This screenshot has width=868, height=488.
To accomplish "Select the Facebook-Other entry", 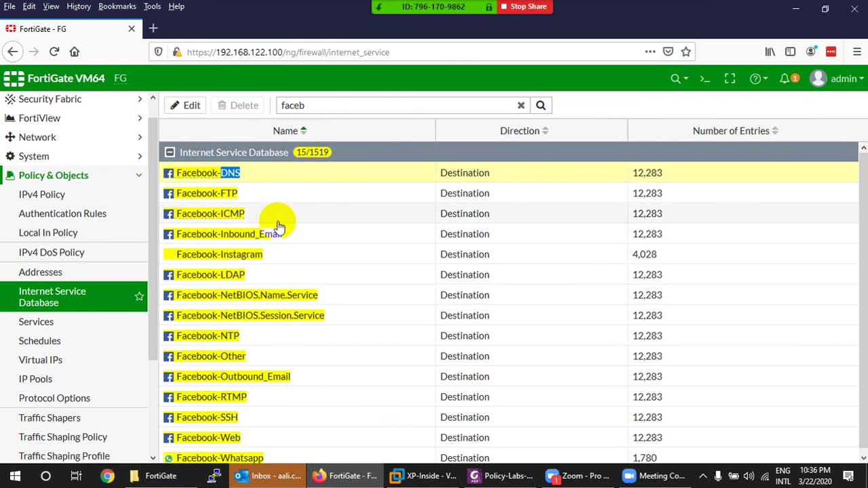I will (211, 356).
